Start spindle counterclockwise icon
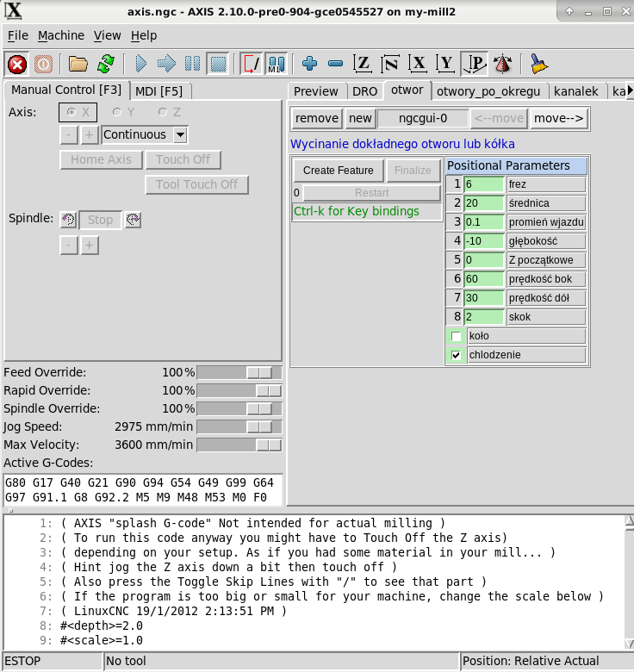The width and height of the screenshot is (634, 672). [68, 220]
